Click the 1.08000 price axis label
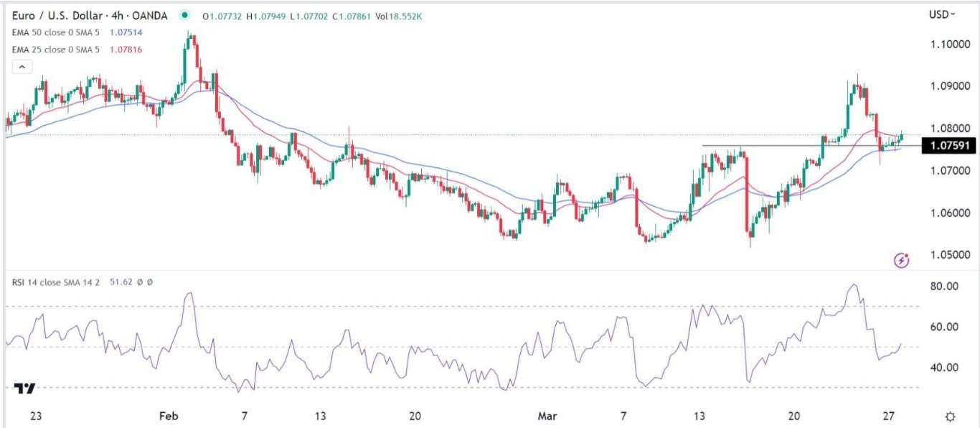 (x=949, y=129)
